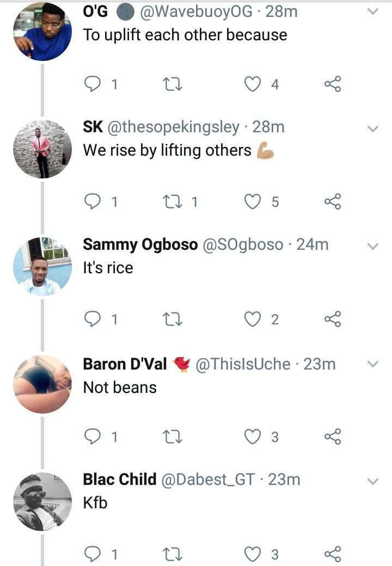Retweet Blac Child's "Kfb" tweet
This screenshot has width=392, height=566.
173,555
